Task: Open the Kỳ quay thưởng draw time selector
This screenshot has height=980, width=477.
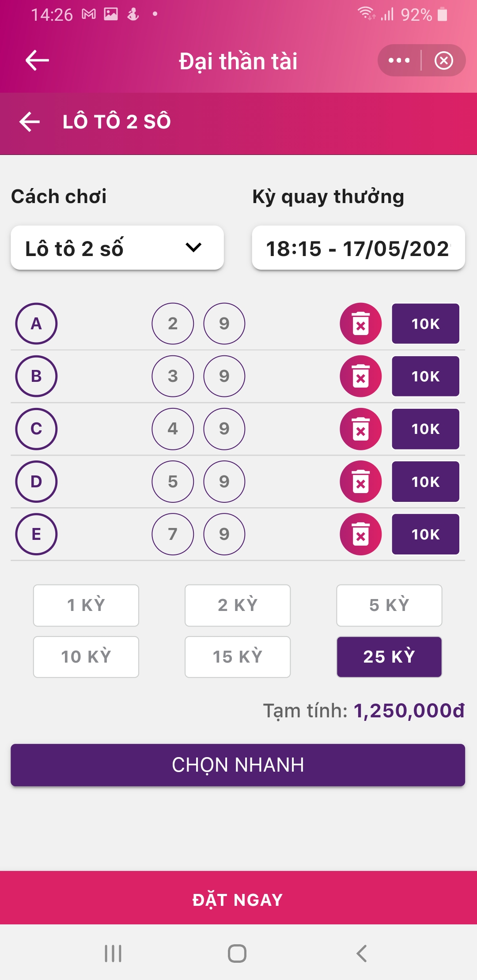Action: point(358,248)
